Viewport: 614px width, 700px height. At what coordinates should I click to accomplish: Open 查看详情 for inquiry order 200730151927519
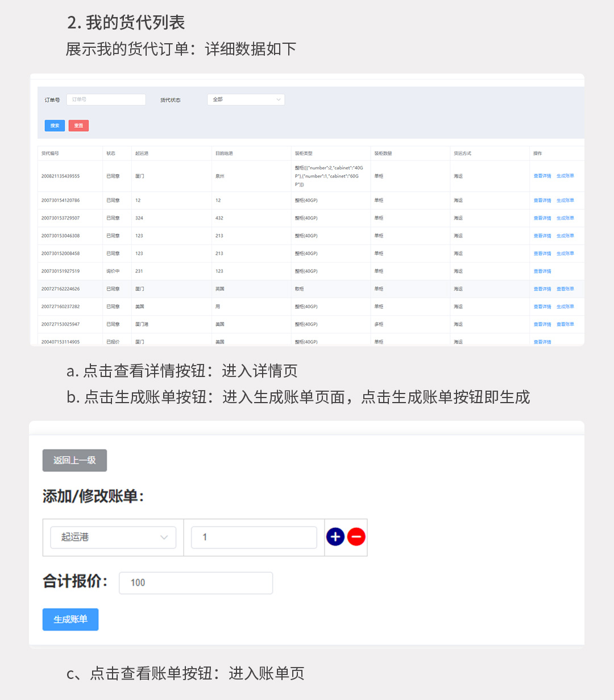click(x=542, y=271)
